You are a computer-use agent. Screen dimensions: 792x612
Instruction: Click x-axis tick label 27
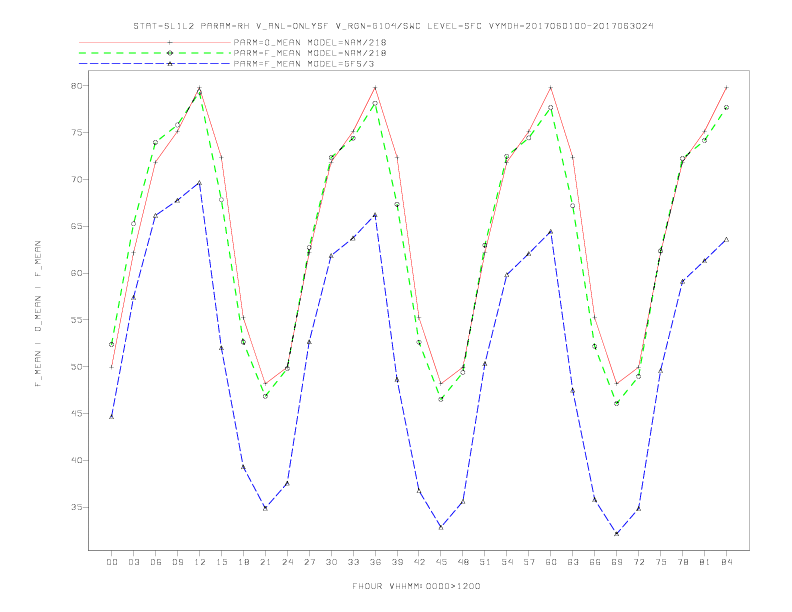pos(309,562)
